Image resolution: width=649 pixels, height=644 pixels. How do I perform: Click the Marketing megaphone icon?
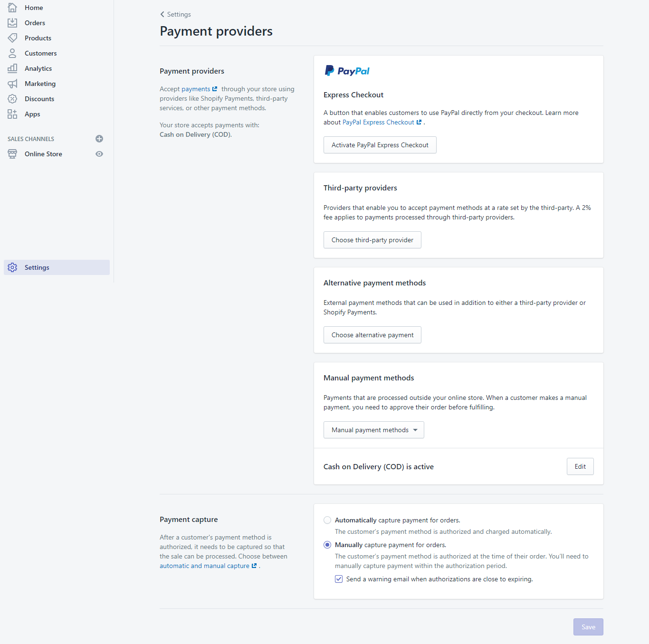[x=12, y=84]
